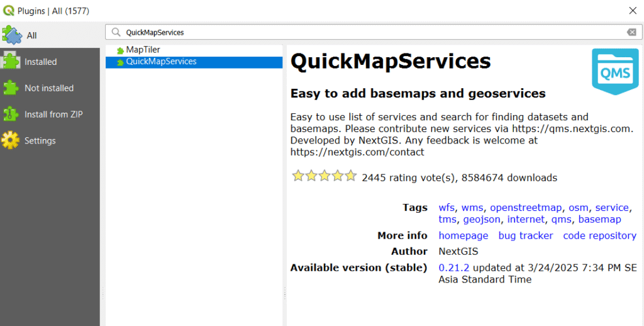Click the MapTiler plugin icon
The image size is (644, 326).
coord(120,50)
